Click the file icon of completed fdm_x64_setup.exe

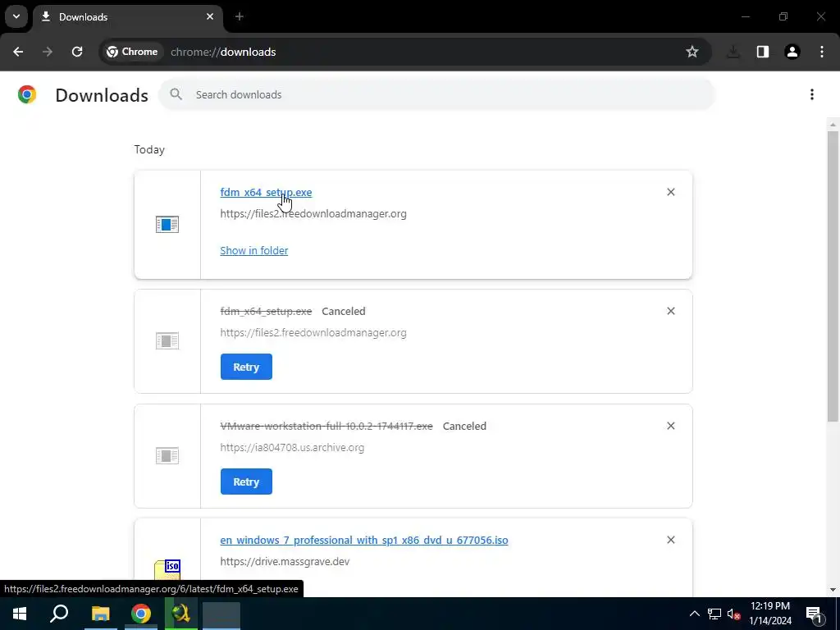[167, 225]
